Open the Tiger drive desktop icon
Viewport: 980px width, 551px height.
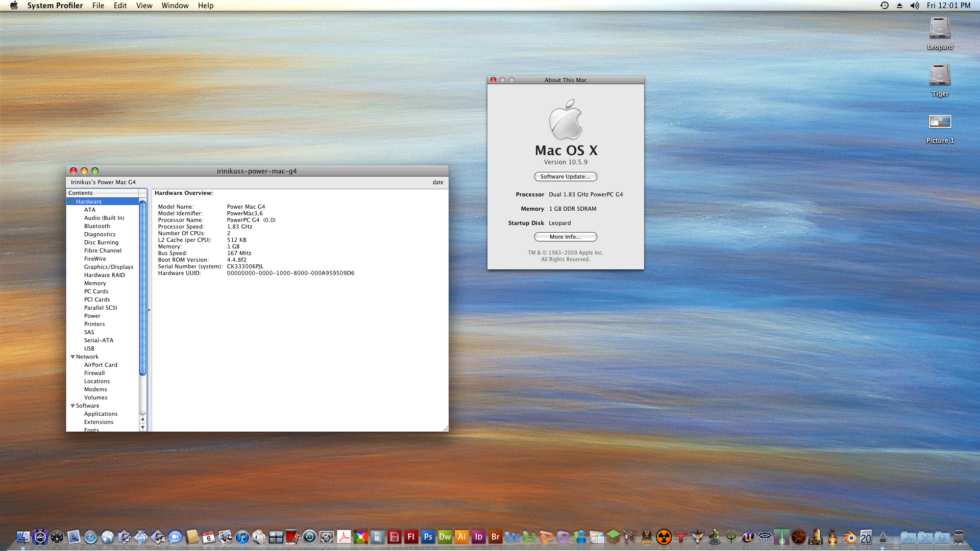pyautogui.click(x=940, y=76)
